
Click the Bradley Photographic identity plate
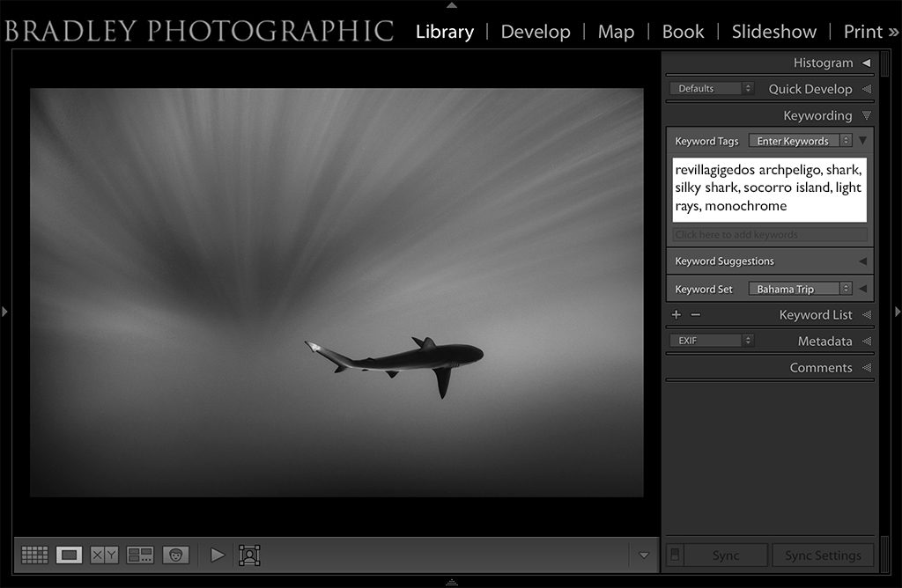click(x=199, y=31)
